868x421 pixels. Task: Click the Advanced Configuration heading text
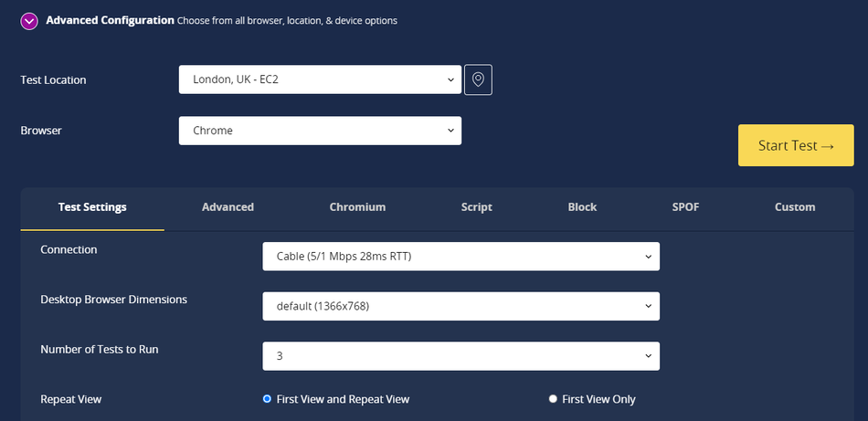click(x=110, y=20)
